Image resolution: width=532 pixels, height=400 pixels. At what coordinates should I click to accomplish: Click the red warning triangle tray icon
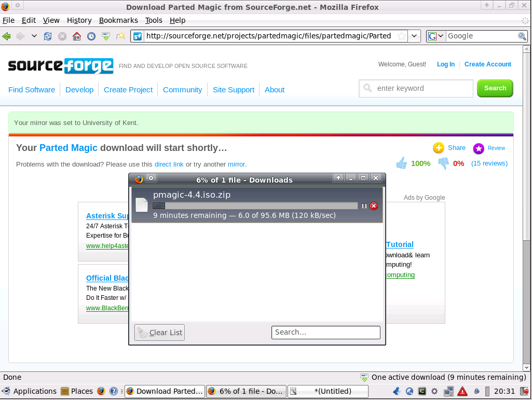click(462, 392)
